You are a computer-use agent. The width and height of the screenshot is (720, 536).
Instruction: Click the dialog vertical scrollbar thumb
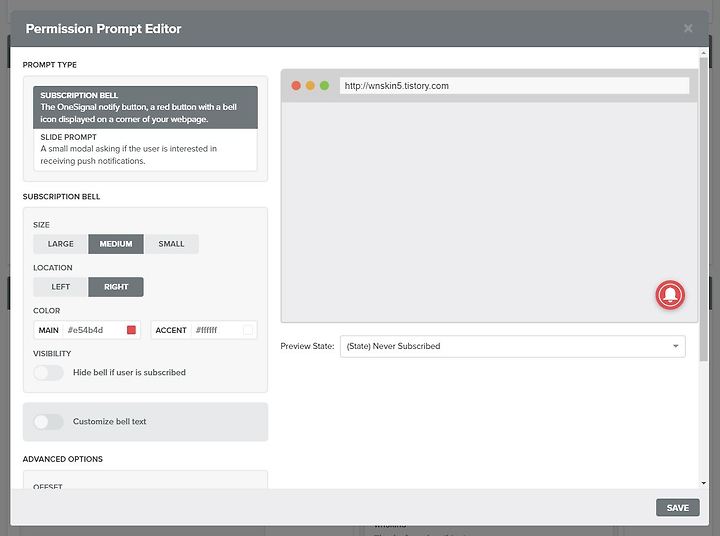703,209
